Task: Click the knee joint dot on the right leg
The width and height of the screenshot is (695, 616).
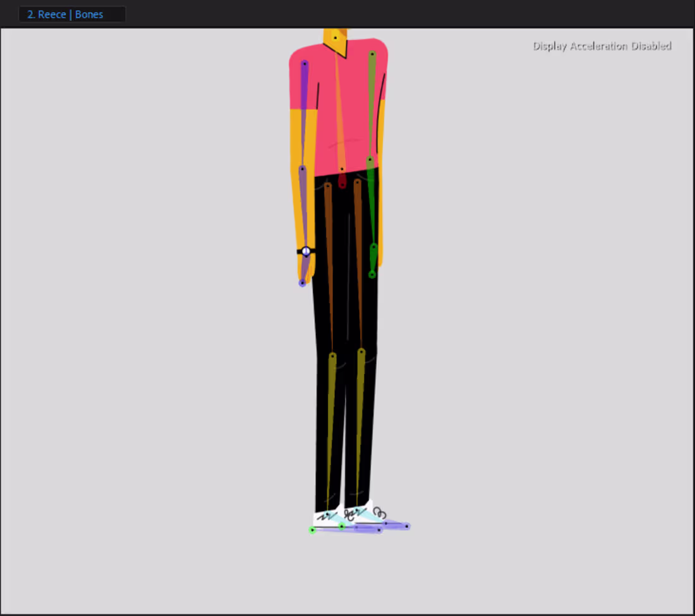Action: (x=361, y=351)
